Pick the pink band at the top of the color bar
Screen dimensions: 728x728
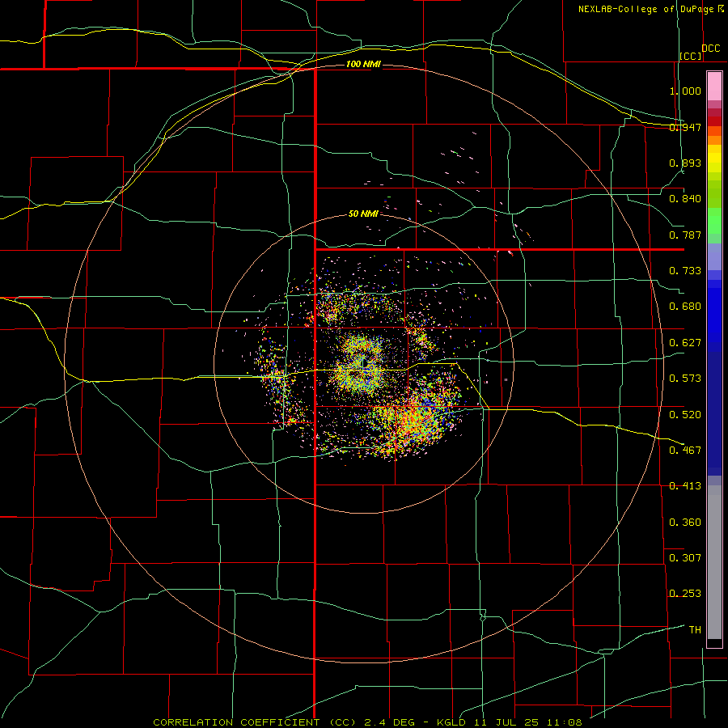714,86
